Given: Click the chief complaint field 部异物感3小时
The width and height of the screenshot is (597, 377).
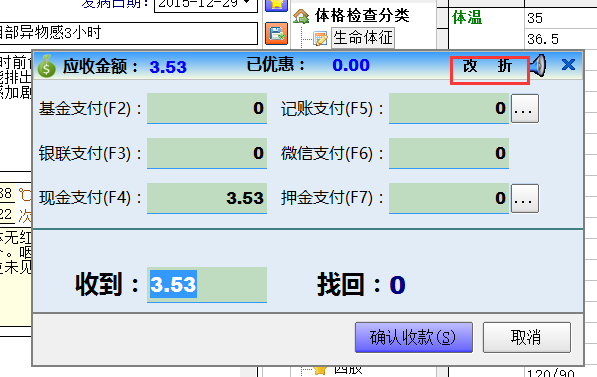Looking at the screenshot, I should click(x=129, y=33).
